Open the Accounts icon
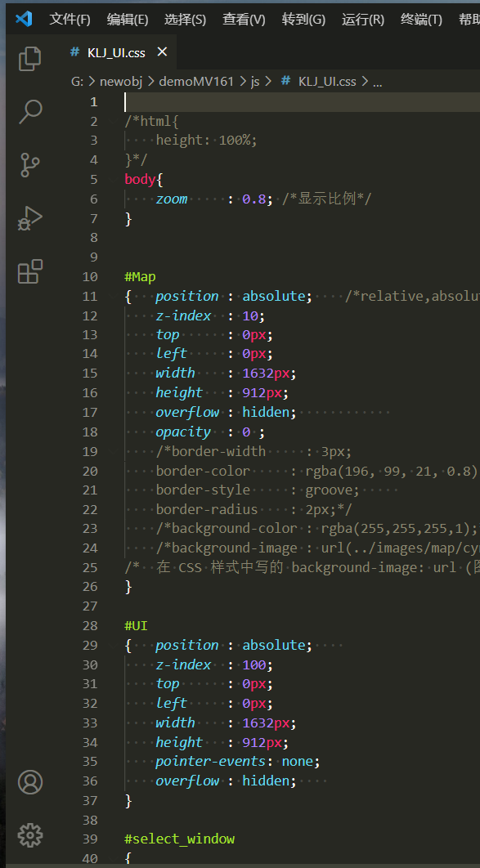Image resolution: width=480 pixels, height=868 pixels. [x=30, y=782]
